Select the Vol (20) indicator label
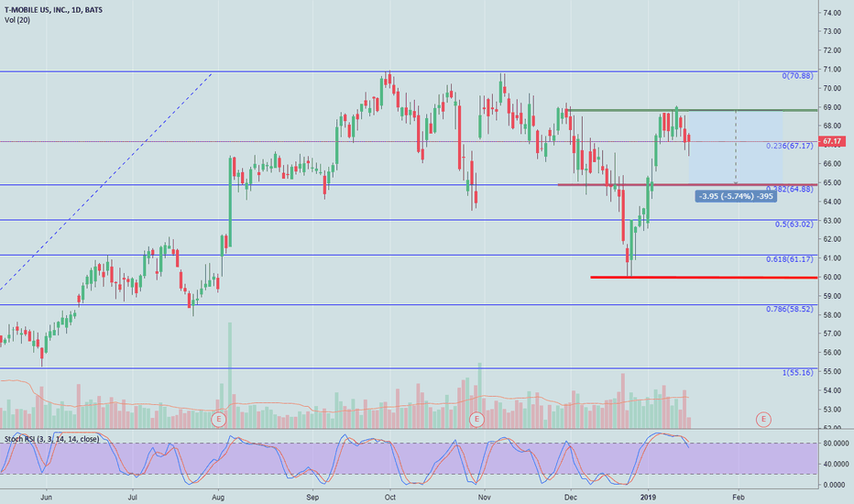Image resolution: width=854 pixels, height=504 pixels. click(x=17, y=20)
